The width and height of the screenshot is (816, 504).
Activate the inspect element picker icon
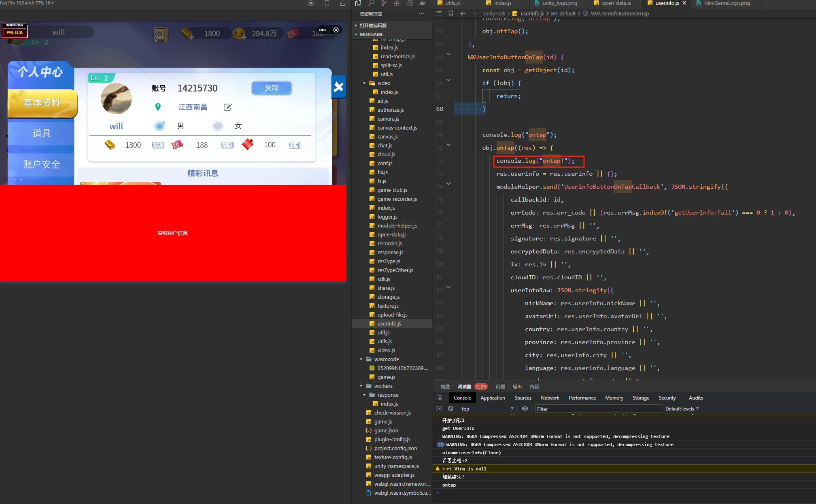click(439, 398)
